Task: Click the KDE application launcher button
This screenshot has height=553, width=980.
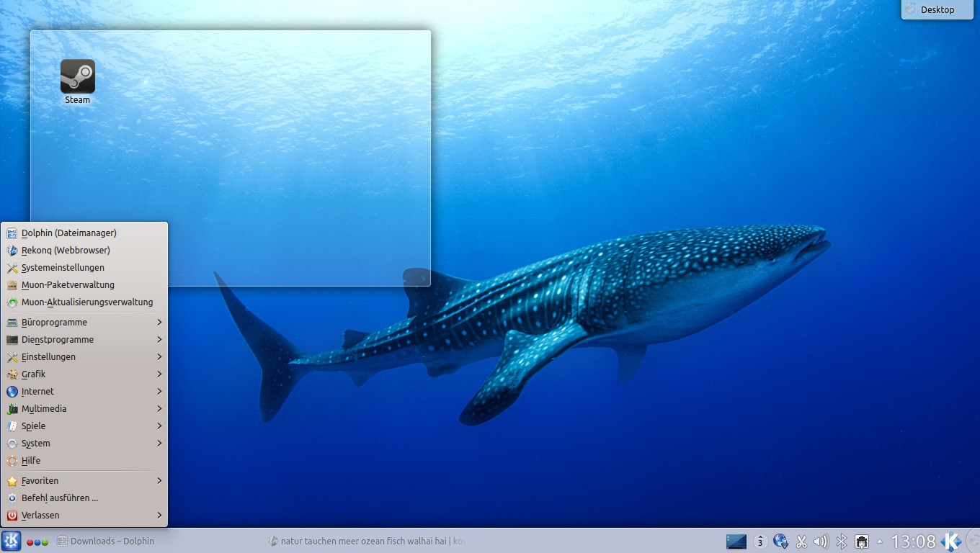Action: 12,541
